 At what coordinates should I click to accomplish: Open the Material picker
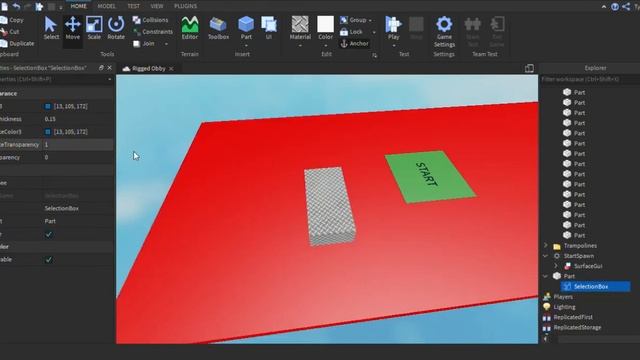coord(300,28)
